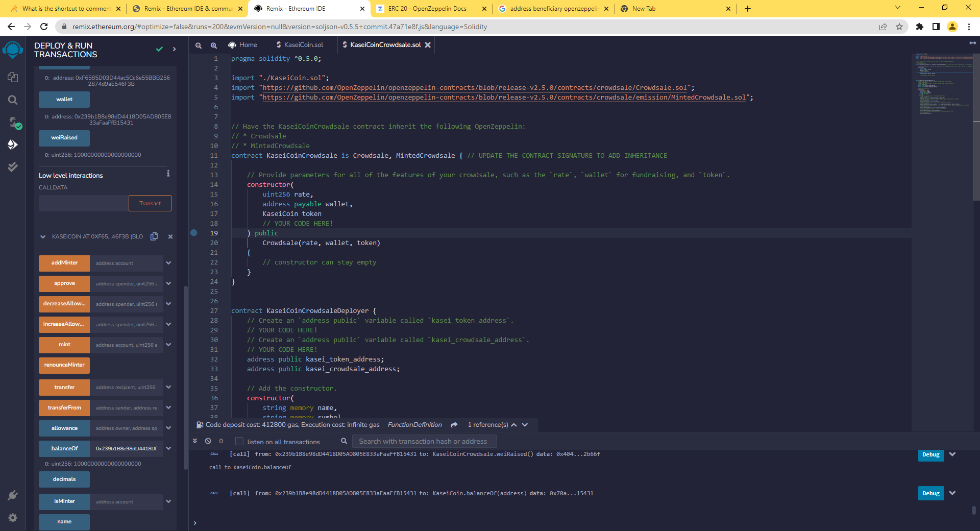Collapse the terminal panel
This screenshot has height=531, width=980.
tap(195, 441)
